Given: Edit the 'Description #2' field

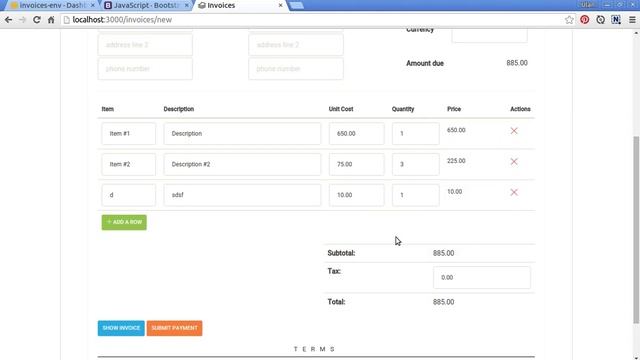Looking at the screenshot, I should point(242,164).
